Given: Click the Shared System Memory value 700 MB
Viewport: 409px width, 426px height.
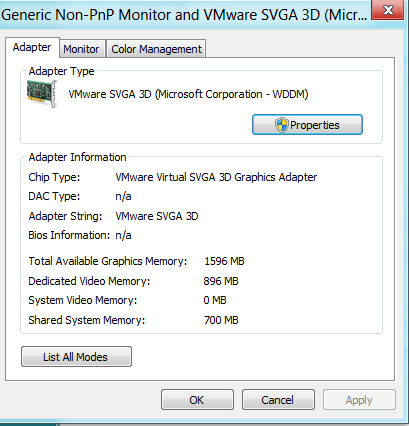Looking at the screenshot, I should 221,320.
